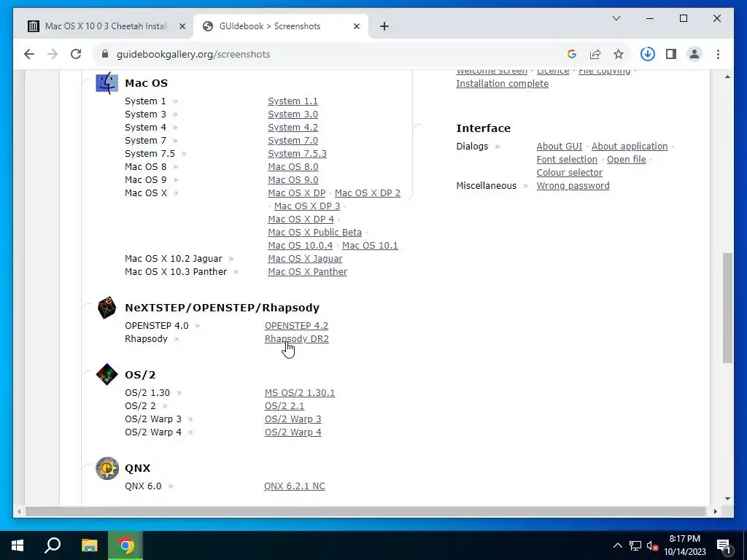Open the Installation complete link
The width and height of the screenshot is (747, 560).
pos(502,84)
